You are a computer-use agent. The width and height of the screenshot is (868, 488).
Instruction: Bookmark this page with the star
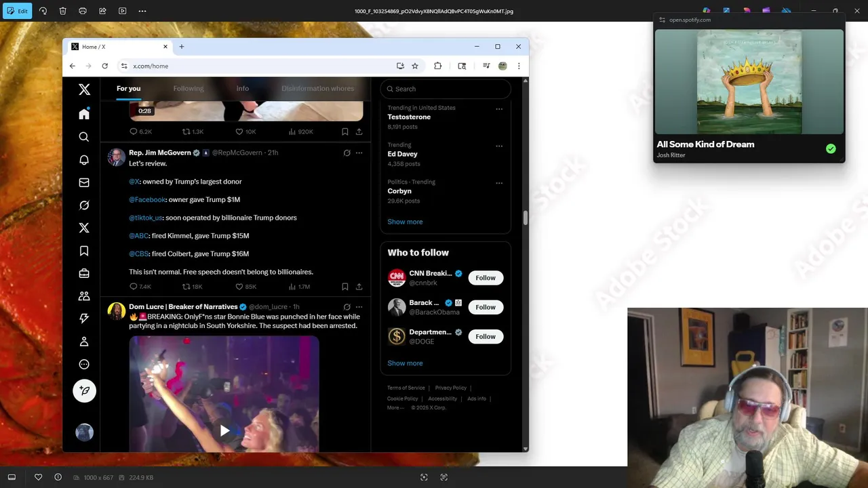coord(414,66)
